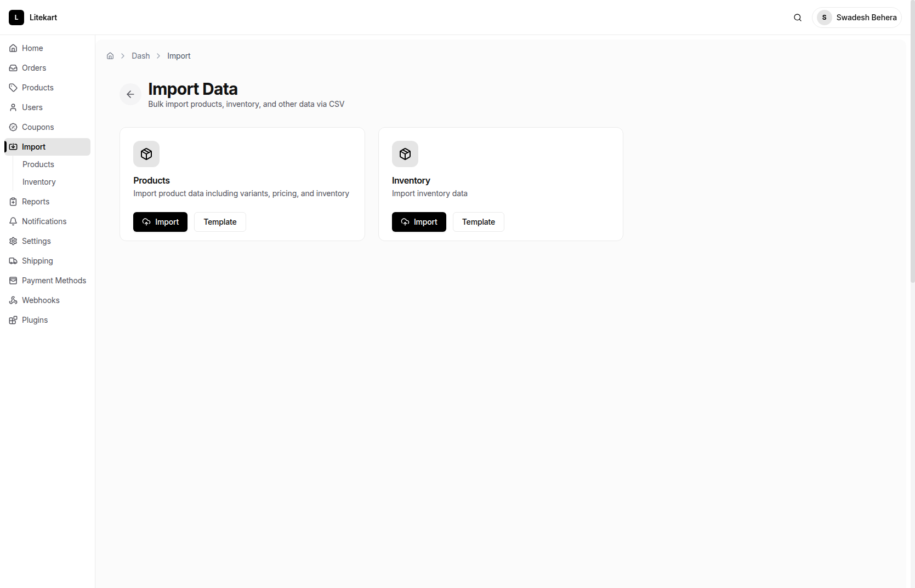Click the Settings gear icon
Image resolution: width=915 pixels, height=588 pixels.
13,241
